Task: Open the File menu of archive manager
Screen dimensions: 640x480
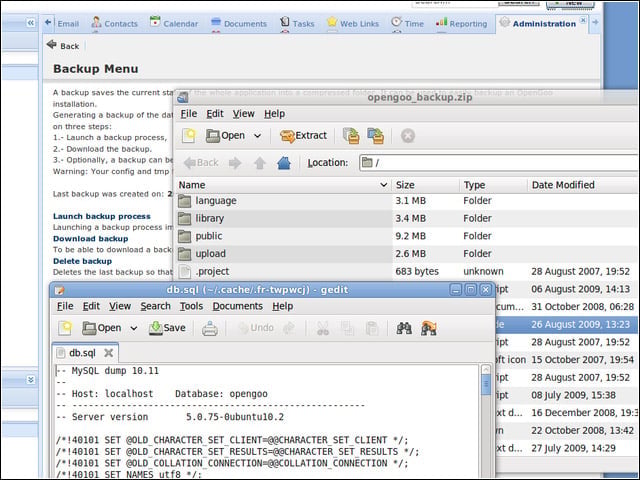Action: coord(189,114)
